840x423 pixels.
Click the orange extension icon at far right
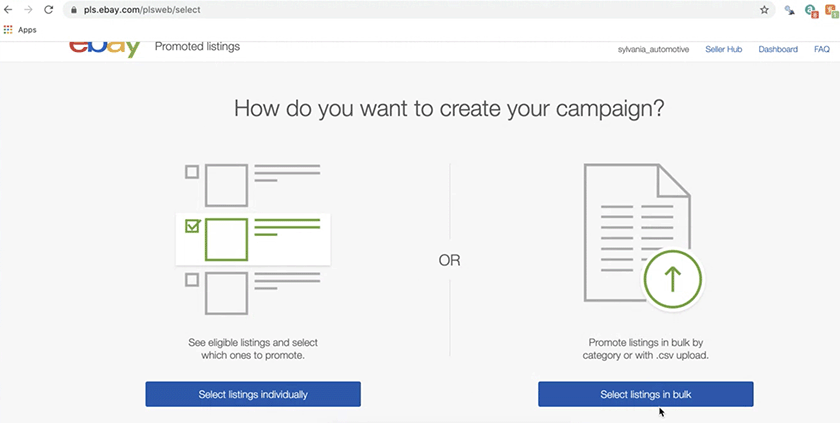pyautogui.click(x=830, y=10)
